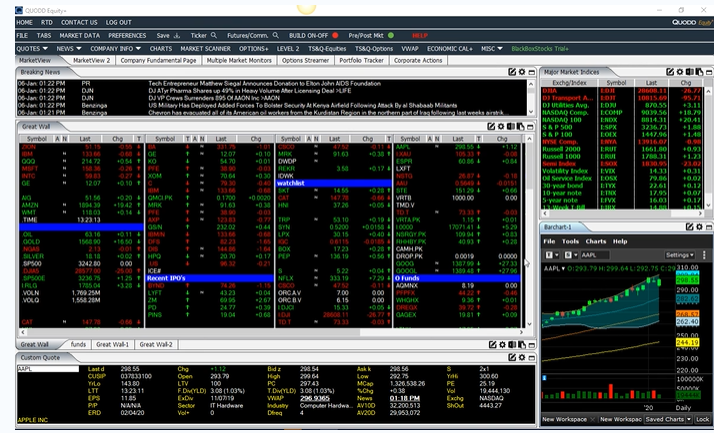Click the copy icon in Great Wall header
The image size is (714, 433).
point(520,127)
